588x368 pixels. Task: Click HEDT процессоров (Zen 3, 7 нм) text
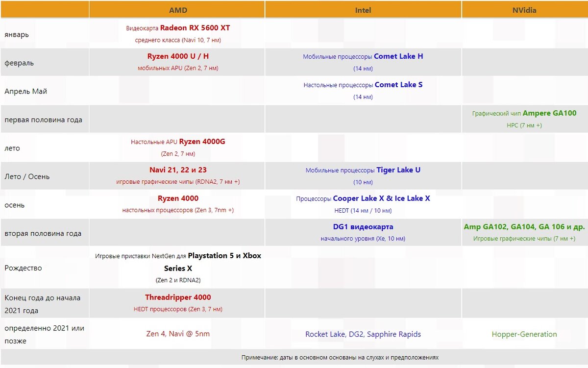click(178, 310)
